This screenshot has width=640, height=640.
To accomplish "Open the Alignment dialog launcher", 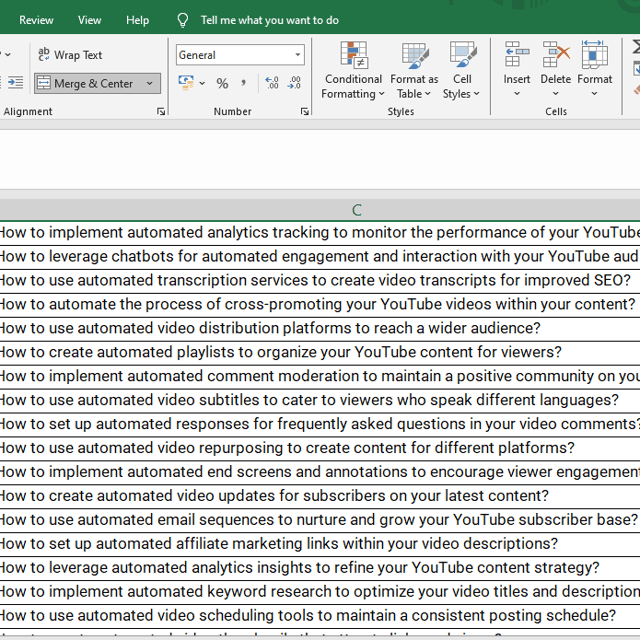I will click(161, 111).
